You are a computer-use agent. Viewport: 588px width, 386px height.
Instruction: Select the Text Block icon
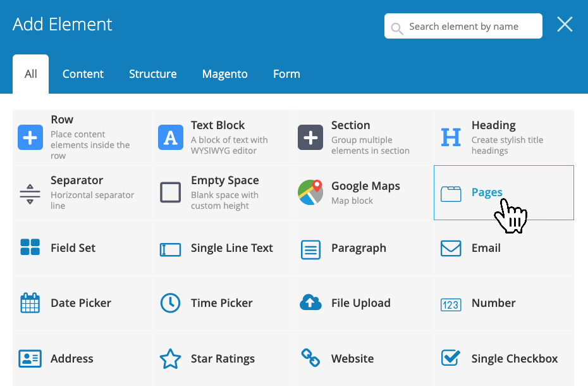pos(171,137)
